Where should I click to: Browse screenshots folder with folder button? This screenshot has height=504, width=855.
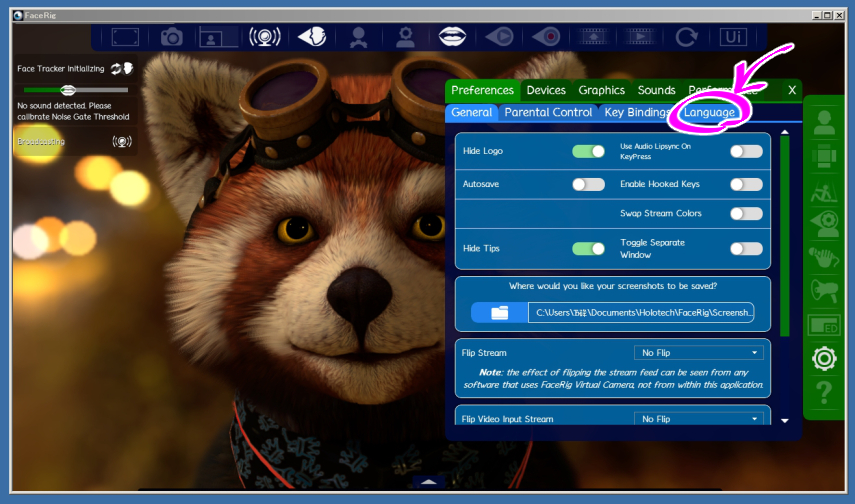(499, 313)
